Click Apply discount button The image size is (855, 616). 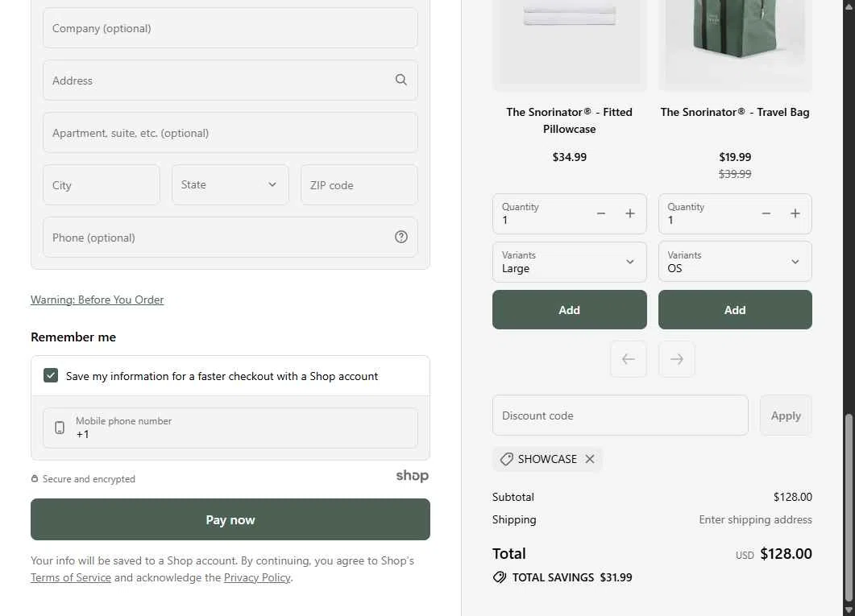click(786, 415)
